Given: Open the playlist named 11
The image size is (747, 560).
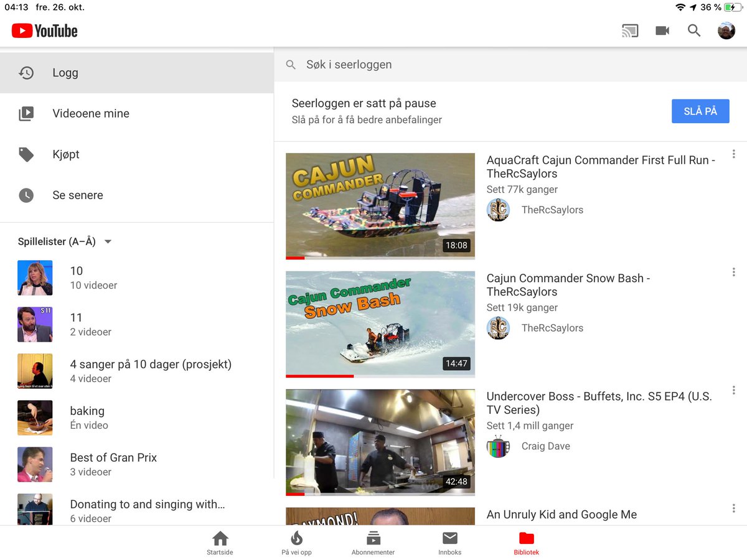Looking at the screenshot, I should click(x=137, y=324).
